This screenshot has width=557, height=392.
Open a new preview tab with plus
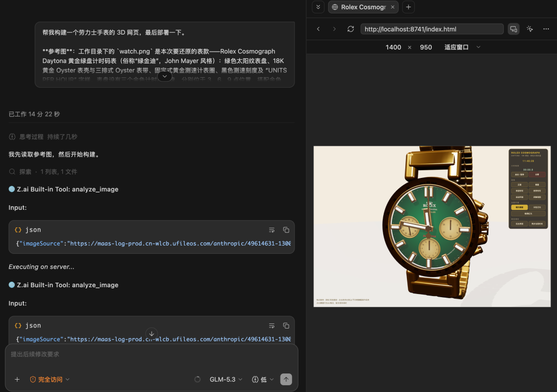pyautogui.click(x=408, y=7)
